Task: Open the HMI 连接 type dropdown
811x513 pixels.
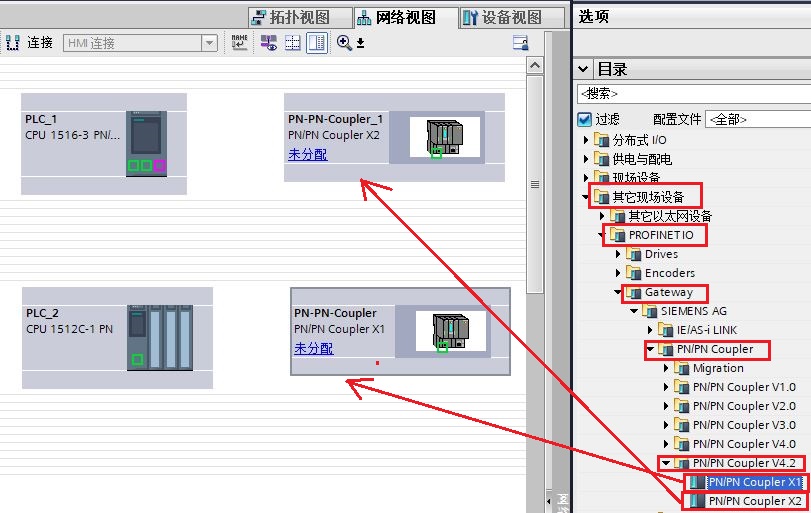Action: [209, 43]
